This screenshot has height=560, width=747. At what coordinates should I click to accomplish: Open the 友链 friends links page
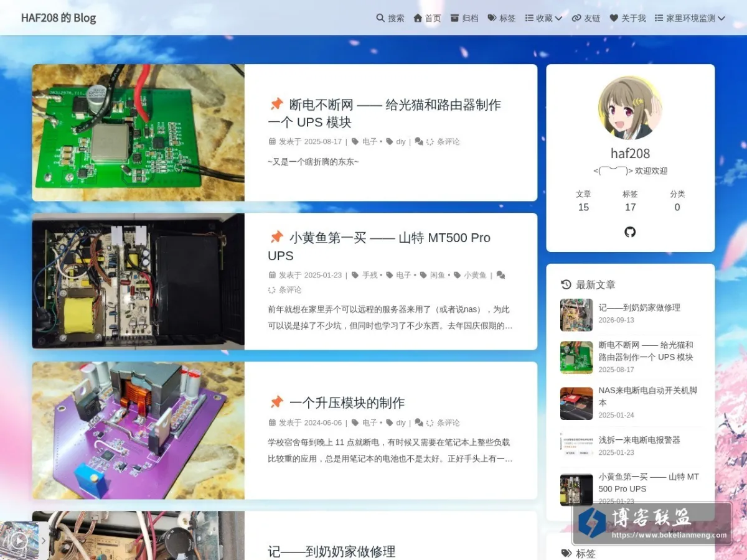click(x=586, y=18)
